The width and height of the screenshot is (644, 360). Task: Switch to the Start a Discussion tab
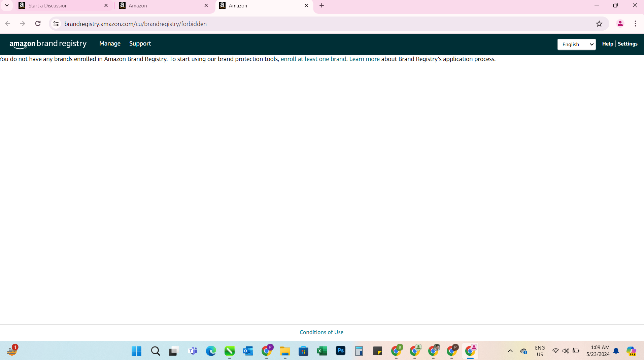63,6
